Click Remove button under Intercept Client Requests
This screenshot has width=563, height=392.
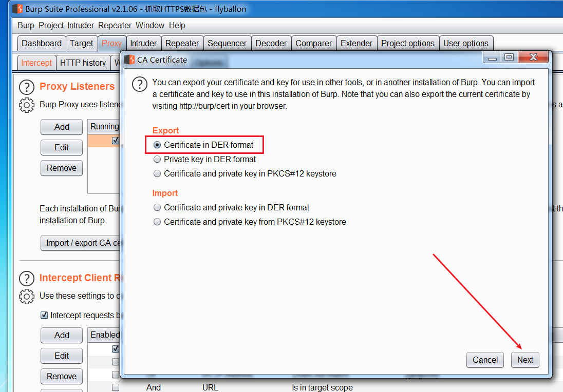(62, 376)
